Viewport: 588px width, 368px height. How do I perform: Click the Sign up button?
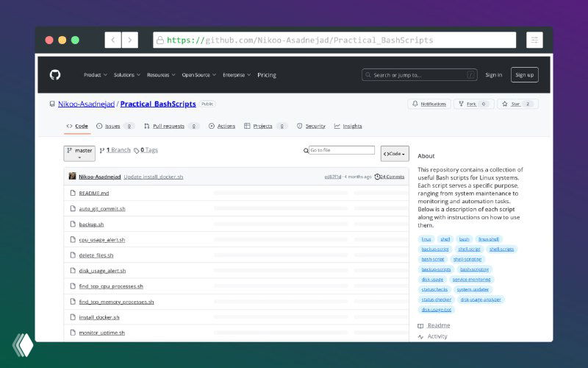524,74
